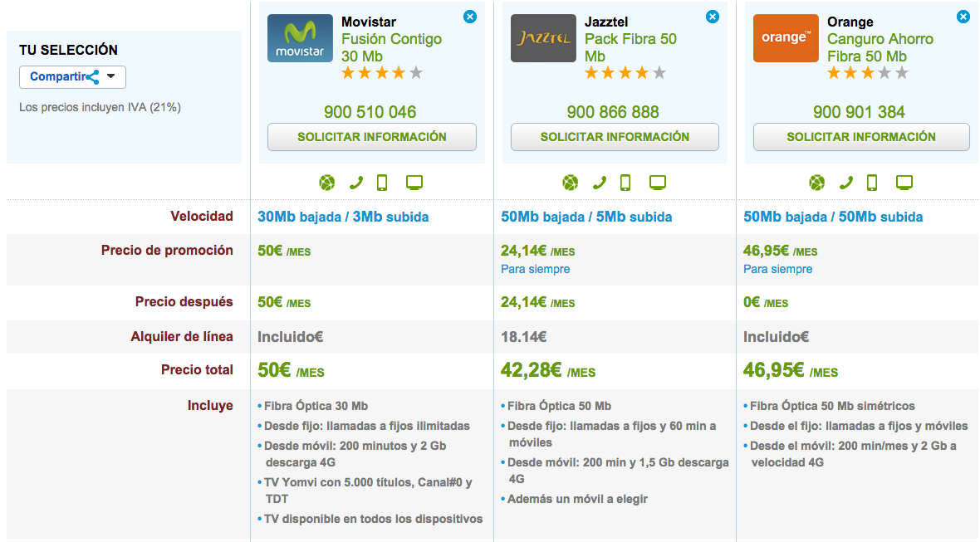980x542 pixels.
Task: Remove Jazztel offer from the comparison
Action: (713, 17)
